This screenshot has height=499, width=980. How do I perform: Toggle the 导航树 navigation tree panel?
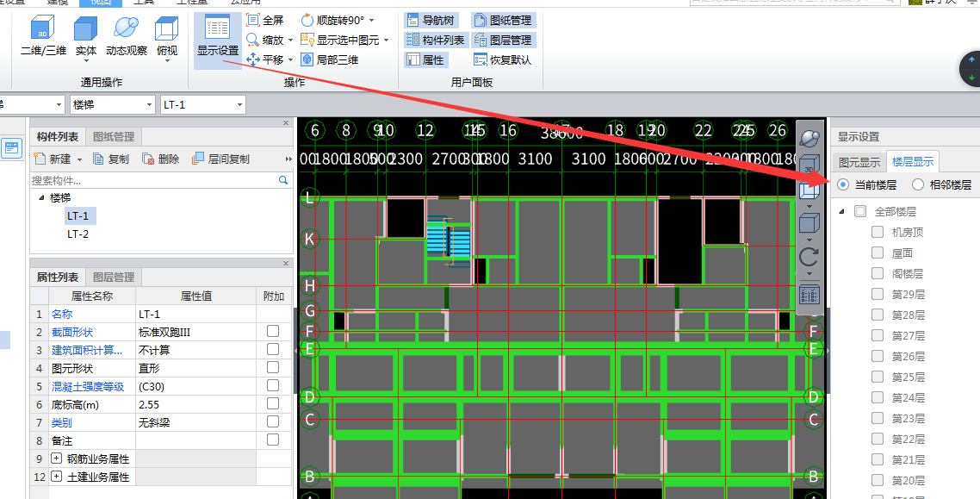431,20
